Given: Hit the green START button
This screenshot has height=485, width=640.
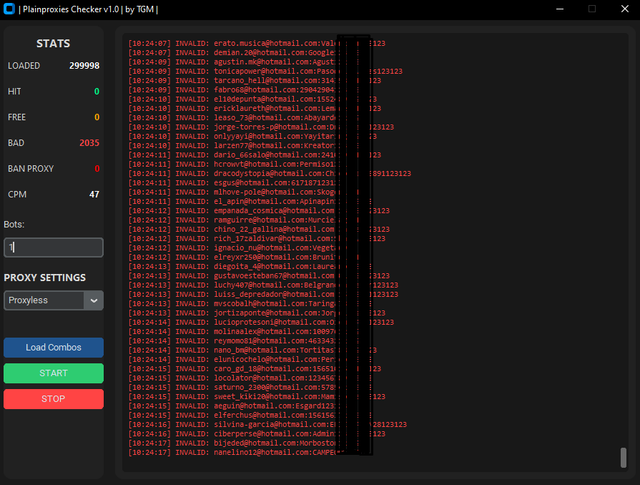Looking at the screenshot, I should pyautogui.click(x=54, y=373).
